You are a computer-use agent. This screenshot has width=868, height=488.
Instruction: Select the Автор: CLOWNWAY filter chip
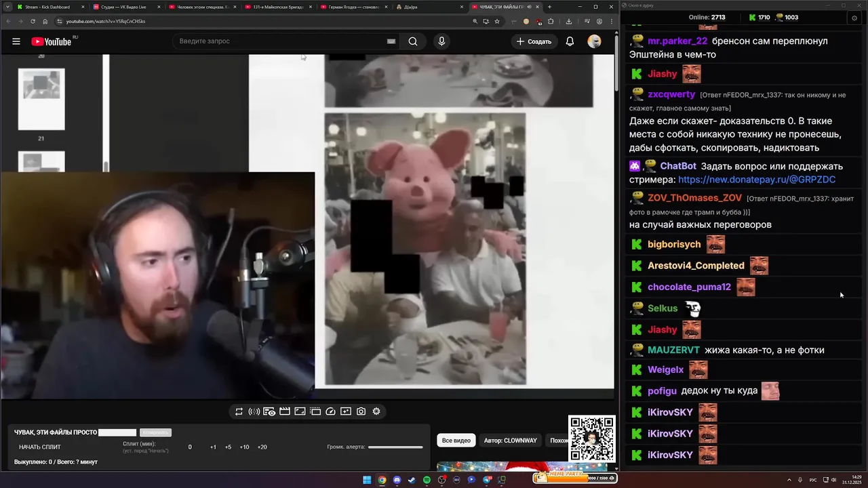pos(511,441)
